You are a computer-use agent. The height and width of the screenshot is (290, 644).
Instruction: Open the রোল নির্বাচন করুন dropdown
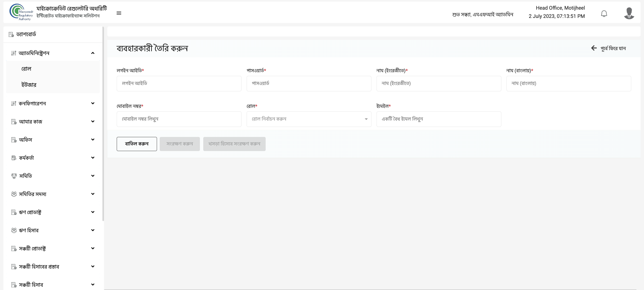309,119
